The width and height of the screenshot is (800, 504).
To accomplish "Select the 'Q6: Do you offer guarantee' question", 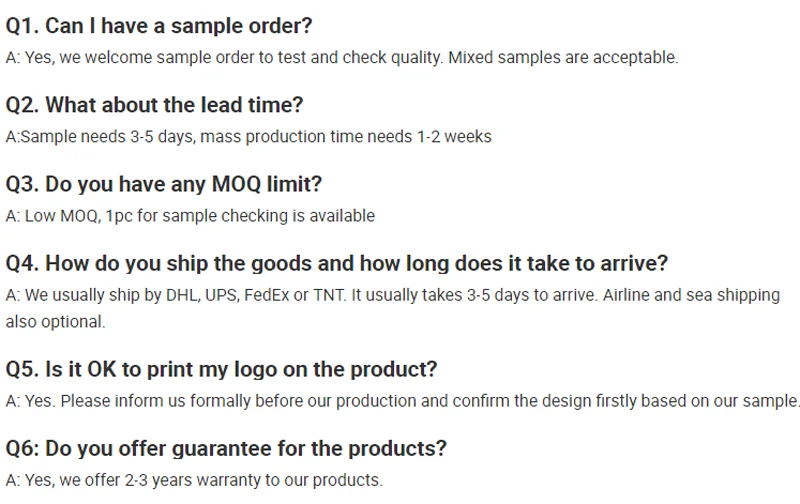I will (226, 448).
